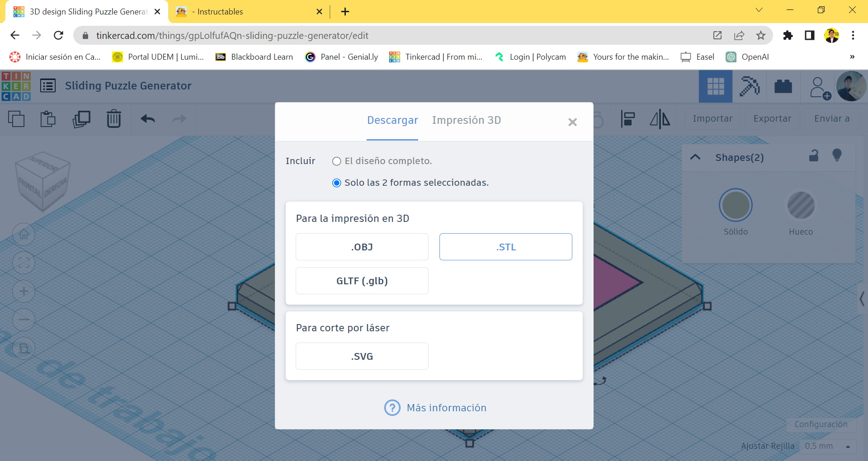The width and height of the screenshot is (868, 461).
Task: Click the Exportar button
Action: click(772, 119)
